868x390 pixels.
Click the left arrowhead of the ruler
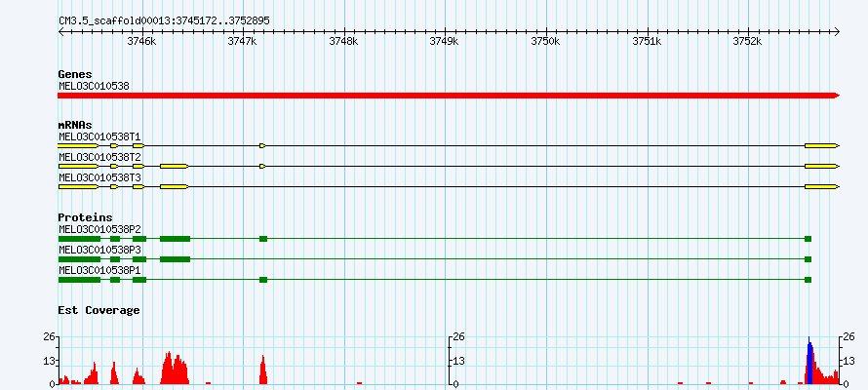61,31
